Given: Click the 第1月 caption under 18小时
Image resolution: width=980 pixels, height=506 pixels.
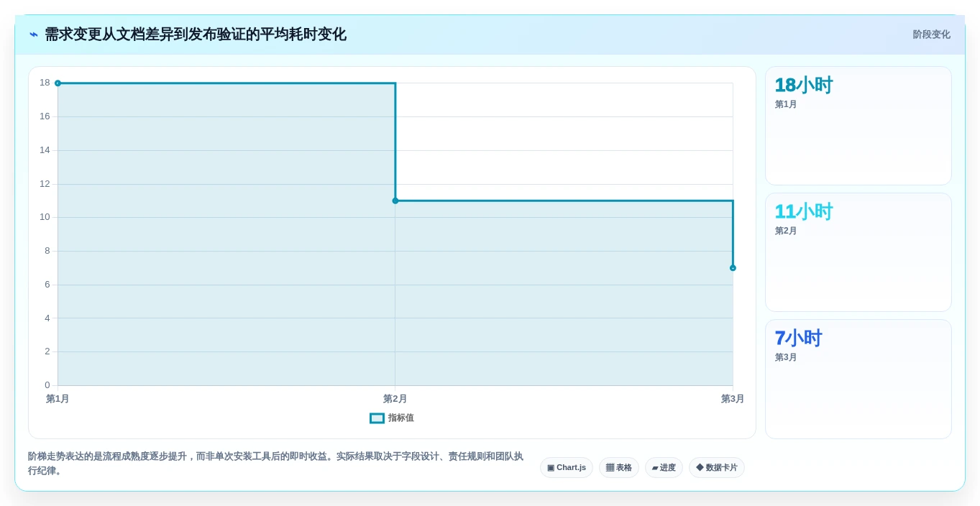Looking at the screenshot, I should pos(786,104).
